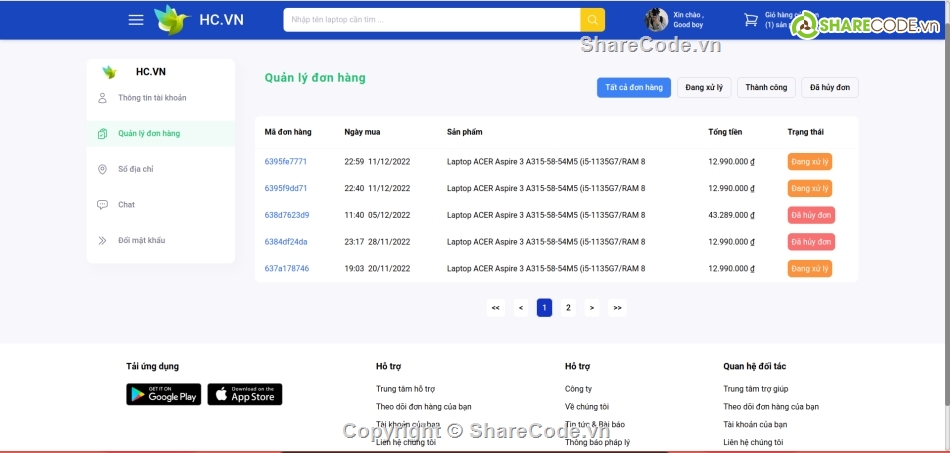
Task: Show 'Thành công' orders
Action: coord(766,88)
